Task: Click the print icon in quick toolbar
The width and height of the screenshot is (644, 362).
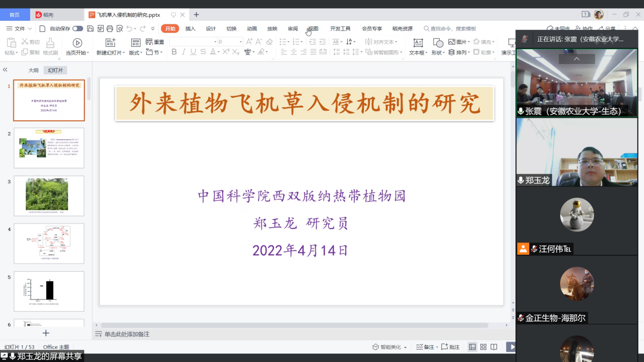Action: pos(110,29)
